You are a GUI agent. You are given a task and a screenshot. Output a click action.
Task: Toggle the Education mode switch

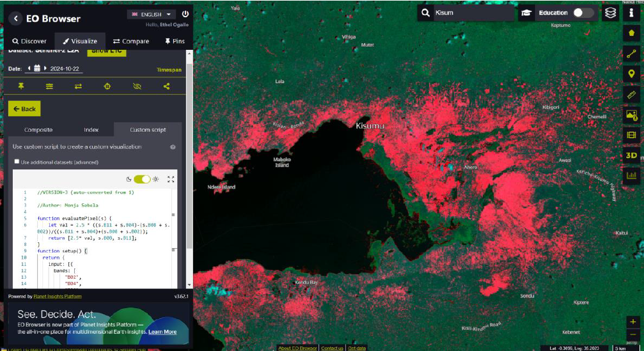pyautogui.click(x=583, y=13)
